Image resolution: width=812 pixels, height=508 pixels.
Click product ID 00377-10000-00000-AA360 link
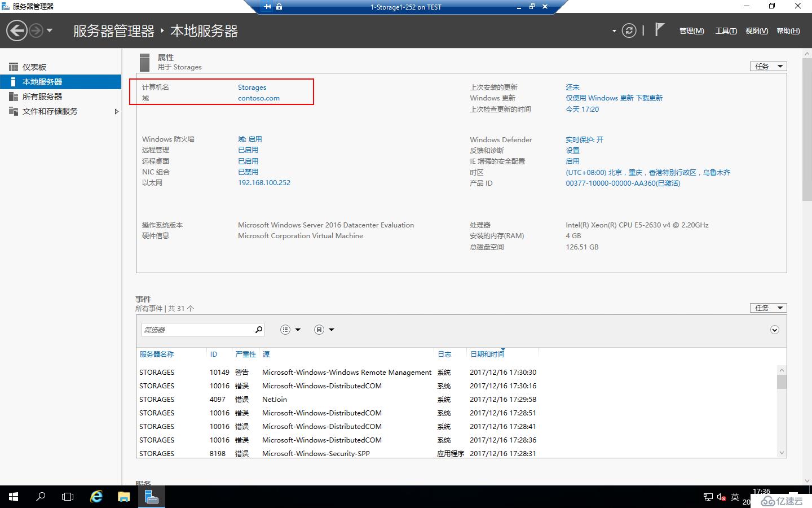pos(623,183)
